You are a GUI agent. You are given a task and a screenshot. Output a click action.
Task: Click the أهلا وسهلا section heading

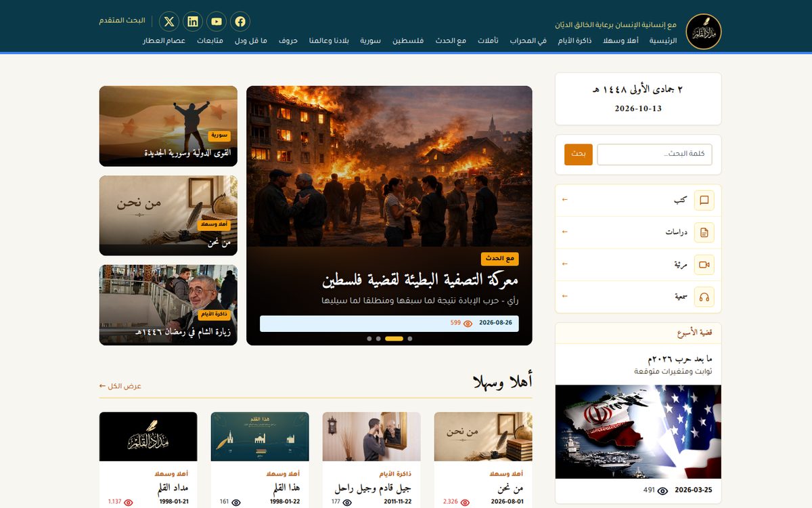tap(503, 383)
